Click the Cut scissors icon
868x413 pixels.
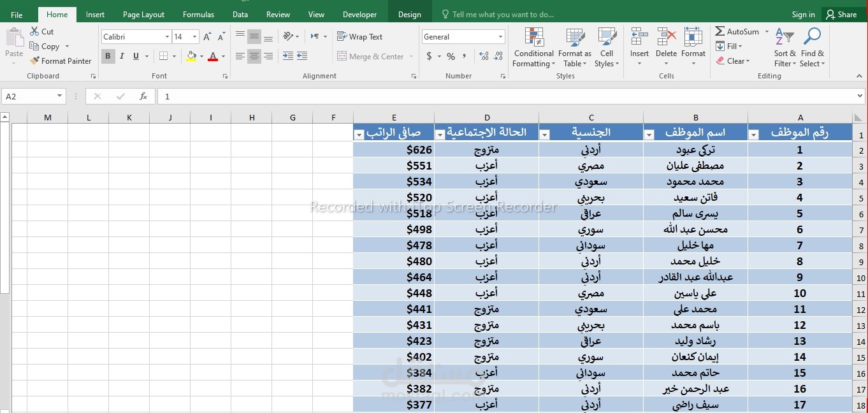34,31
